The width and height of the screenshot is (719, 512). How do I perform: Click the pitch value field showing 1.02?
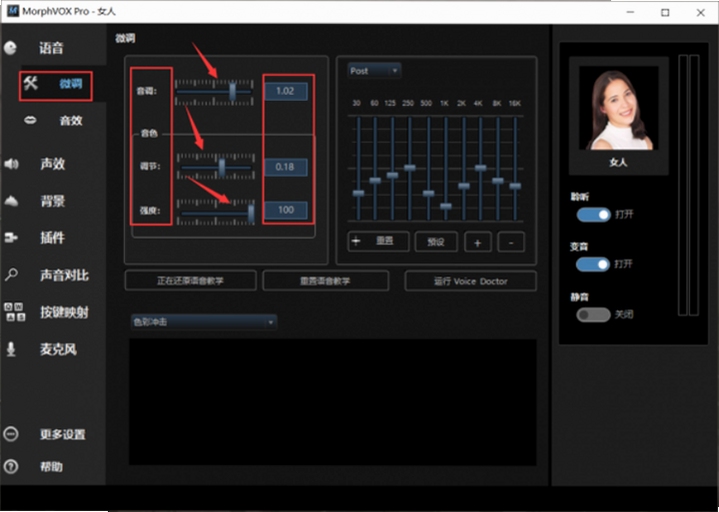pos(286,91)
